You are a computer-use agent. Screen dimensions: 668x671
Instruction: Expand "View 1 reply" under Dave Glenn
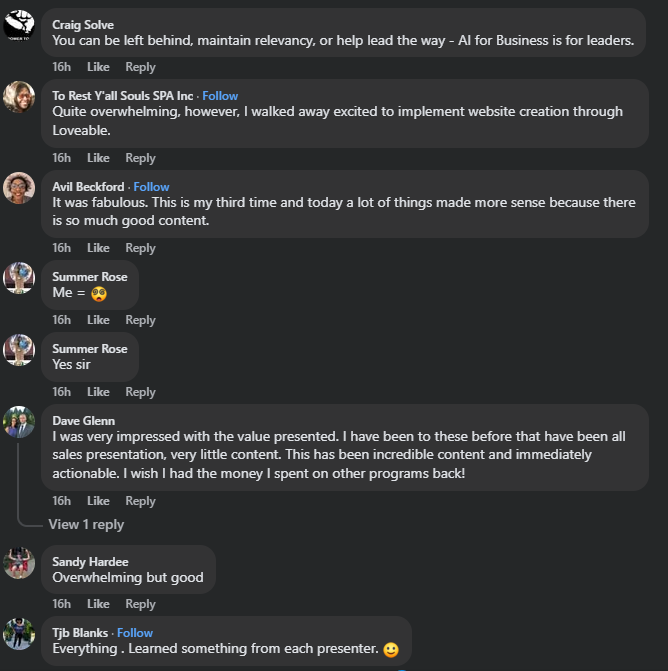(86, 524)
